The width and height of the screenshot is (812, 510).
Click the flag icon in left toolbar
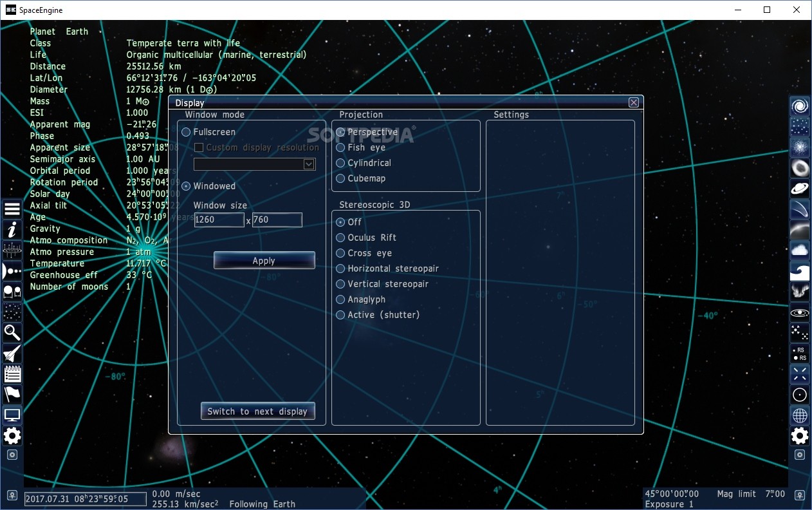[x=12, y=395]
